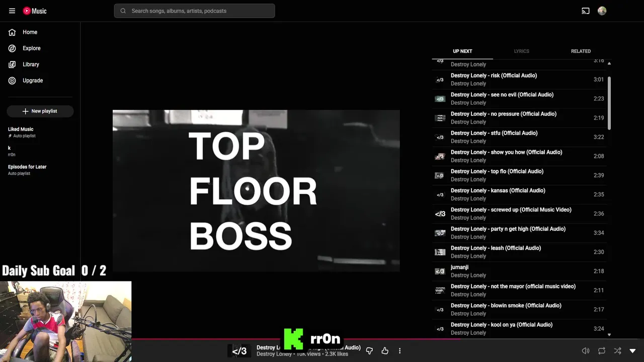Click the queue scrollbar thumb
The height and width of the screenshot is (362, 644).
tap(609, 103)
